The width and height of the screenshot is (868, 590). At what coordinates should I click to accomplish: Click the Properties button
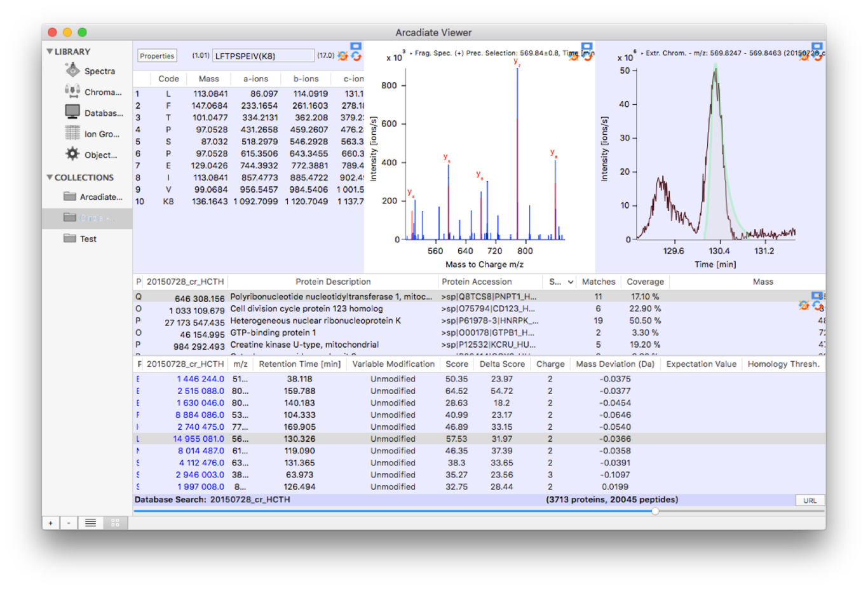(157, 56)
